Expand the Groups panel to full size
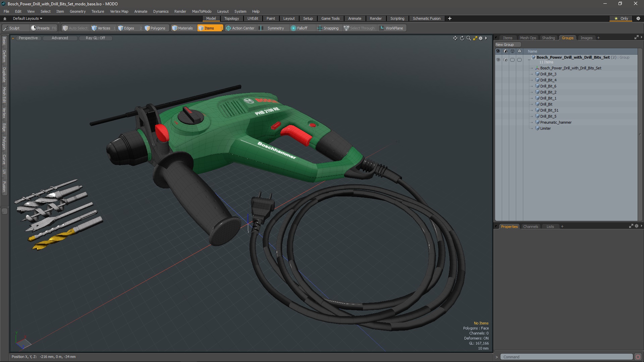The image size is (644, 362). click(x=636, y=38)
